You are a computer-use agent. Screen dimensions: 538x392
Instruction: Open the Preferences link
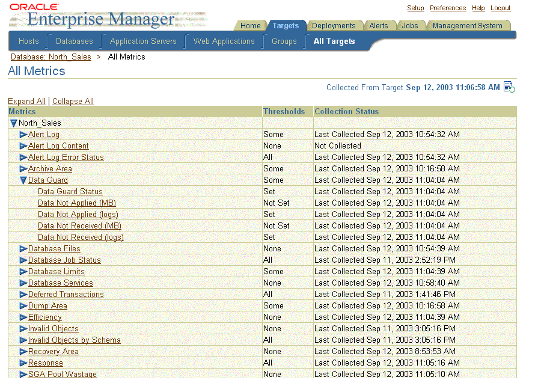pos(448,8)
